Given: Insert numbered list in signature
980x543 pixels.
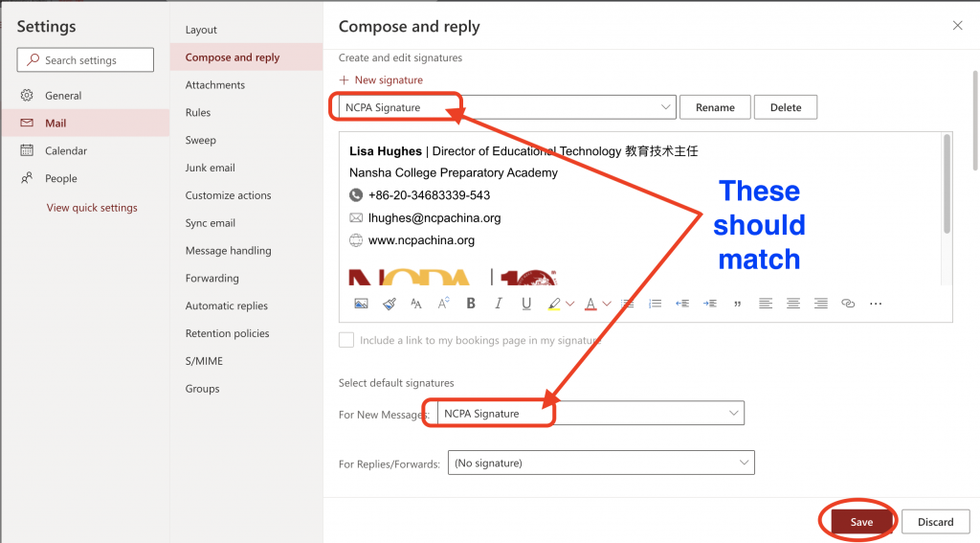Looking at the screenshot, I should tap(655, 304).
